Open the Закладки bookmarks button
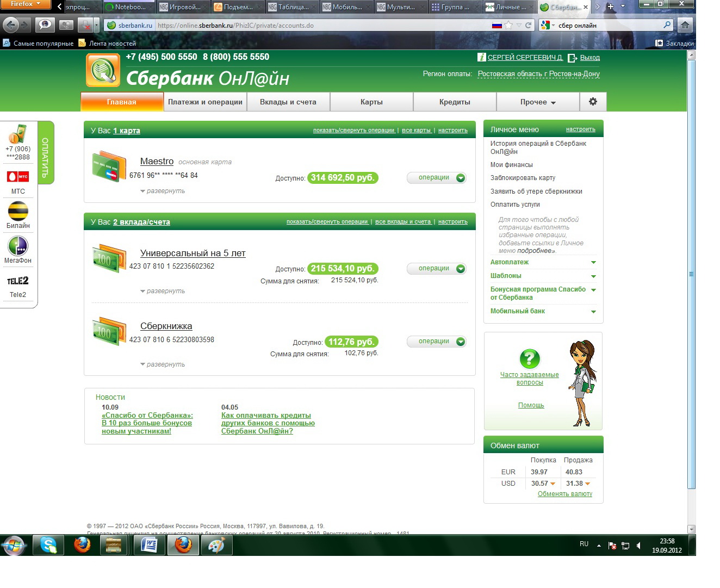 click(x=674, y=44)
